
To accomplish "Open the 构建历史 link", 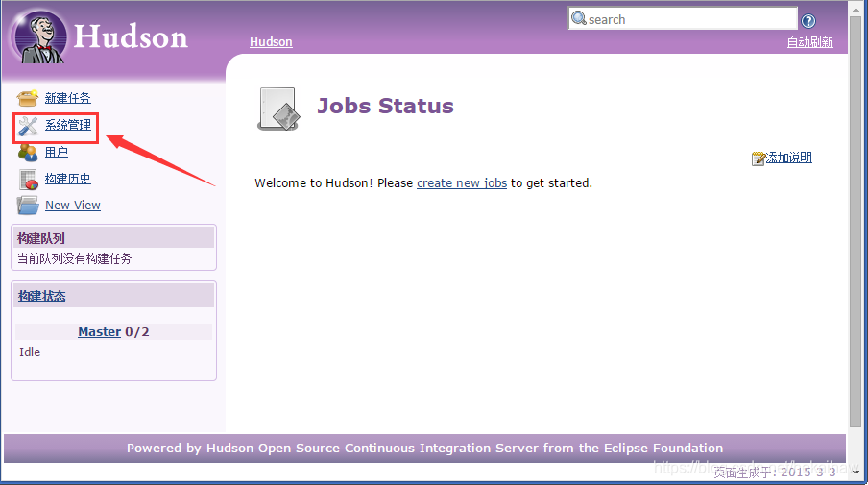I will (x=67, y=179).
